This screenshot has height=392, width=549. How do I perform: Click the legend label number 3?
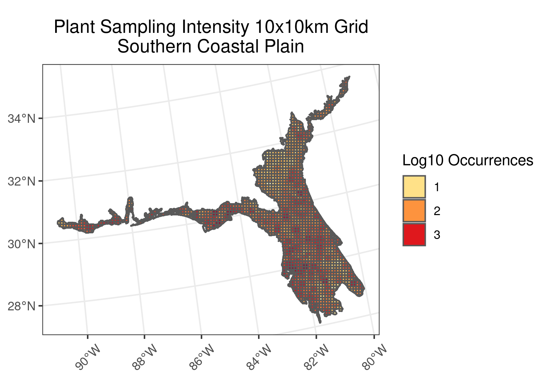[437, 235]
